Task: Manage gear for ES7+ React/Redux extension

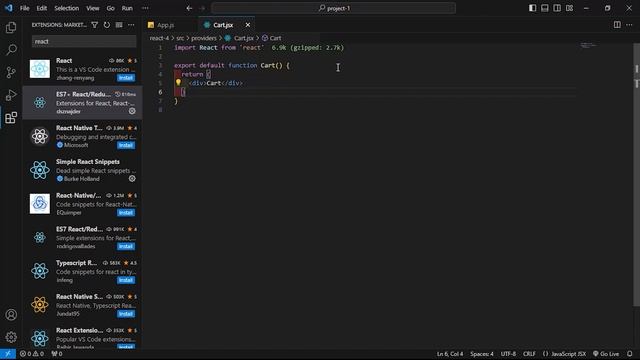Action: (132, 111)
